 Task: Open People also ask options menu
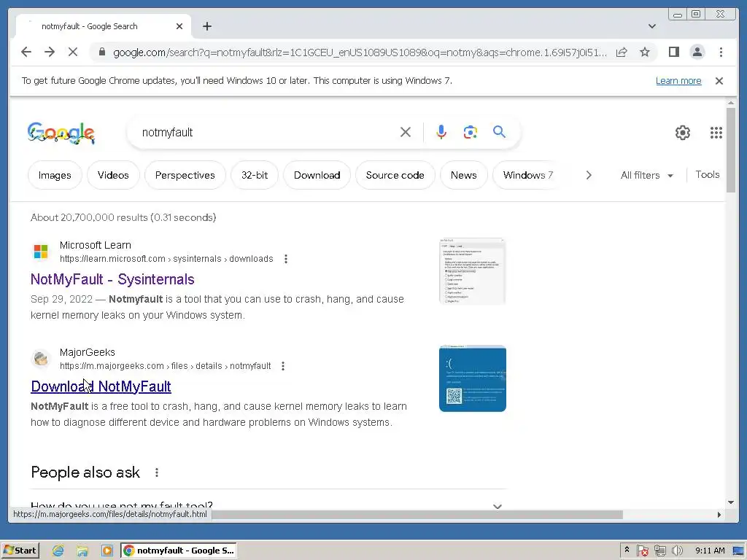[x=157, y=472]
